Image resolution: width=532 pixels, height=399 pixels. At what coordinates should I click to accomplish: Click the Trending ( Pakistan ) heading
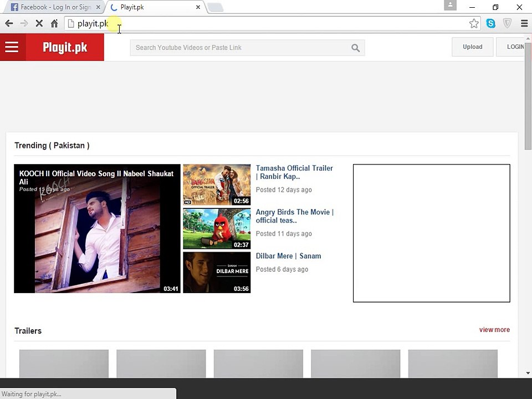(x=52, y=146)
